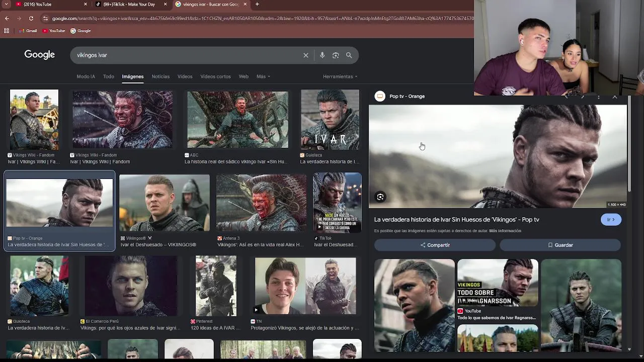Viewport: 644px width, 362px height.
Task: Expand the Más dropdown
Action: tap(263, 76)
